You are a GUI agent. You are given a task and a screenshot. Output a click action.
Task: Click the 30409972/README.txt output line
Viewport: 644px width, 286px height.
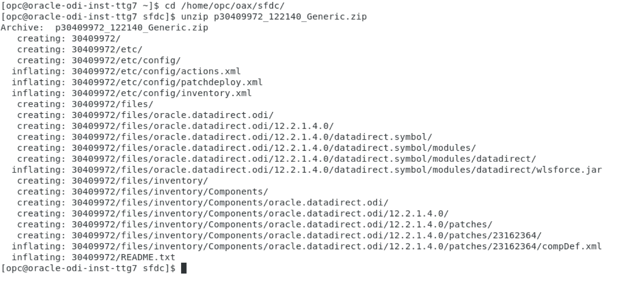coord(123,257)
